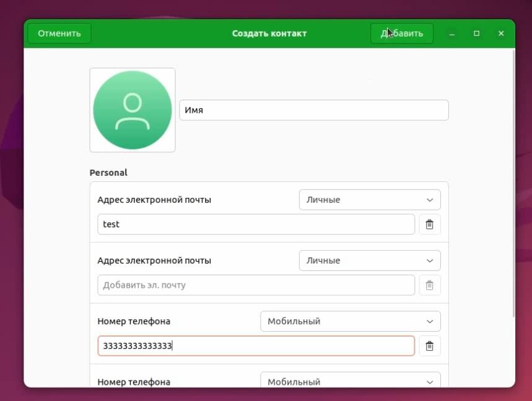
Task: Click the 'Добавить' button in the header
Action: coord(402,33)
